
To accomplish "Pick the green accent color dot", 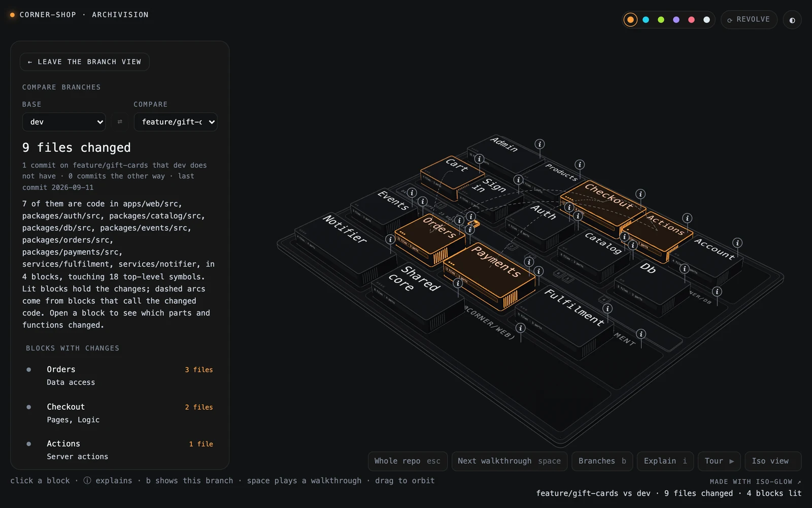I will tap(661, 20).
